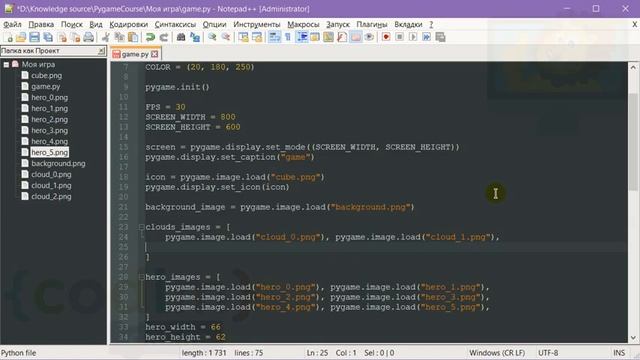Toggle word wrap toolbar button
Screen dimensions: 640x360
pos(275,38)
